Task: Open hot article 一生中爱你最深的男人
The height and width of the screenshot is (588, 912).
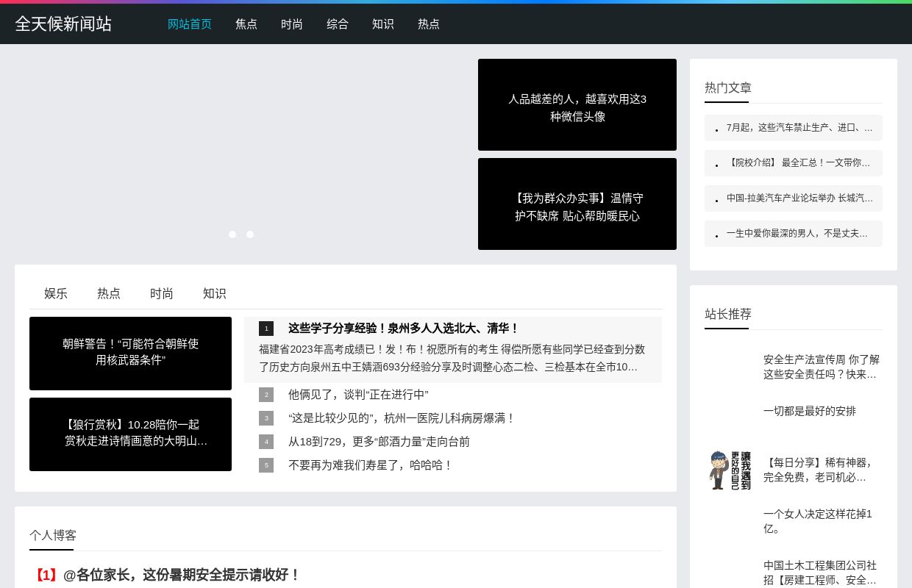Action: 797,233
